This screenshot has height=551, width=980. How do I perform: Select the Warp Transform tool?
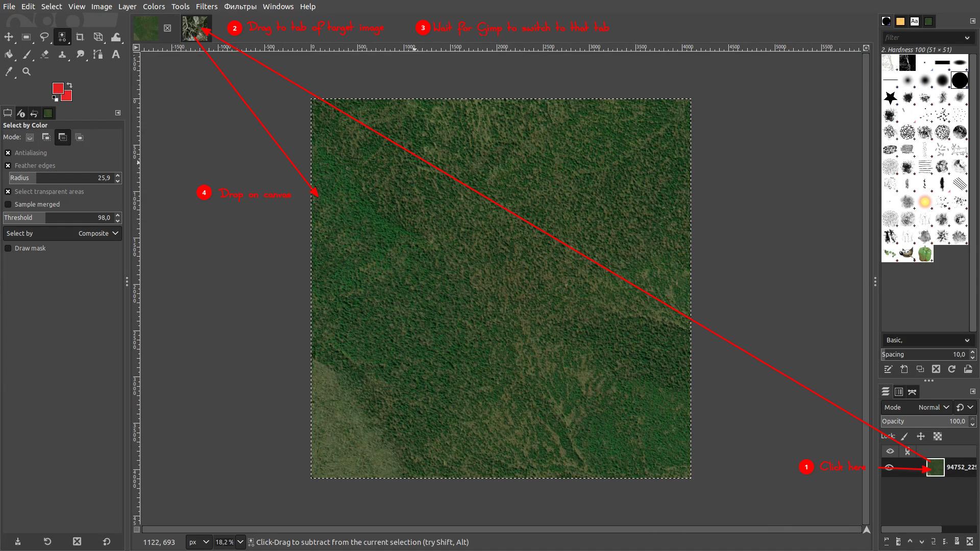[116, 37]
